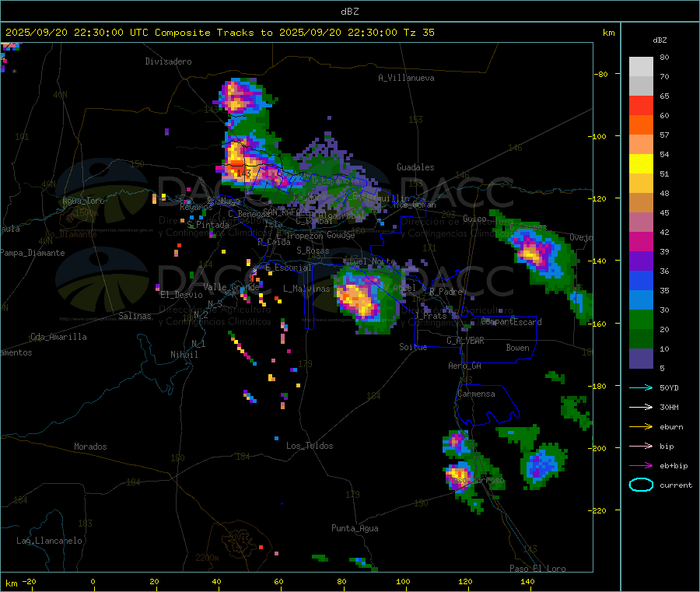Click the -220 tick on right axis

click(x=599, y=511)
